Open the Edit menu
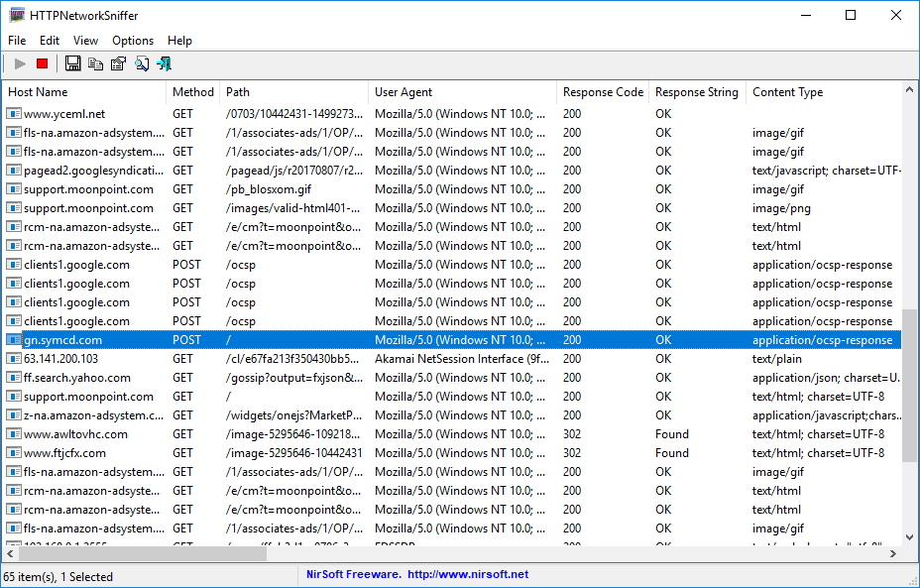 coord(50,41)
